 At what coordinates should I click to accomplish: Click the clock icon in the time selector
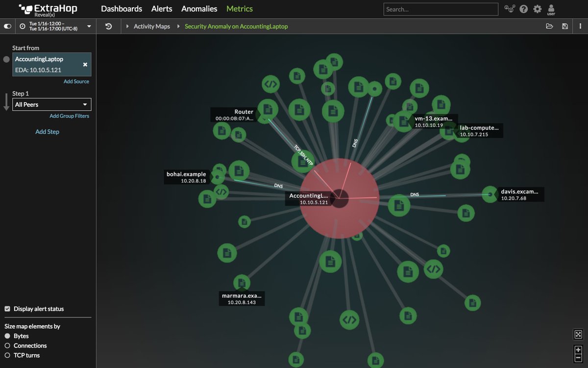point(23,26)
